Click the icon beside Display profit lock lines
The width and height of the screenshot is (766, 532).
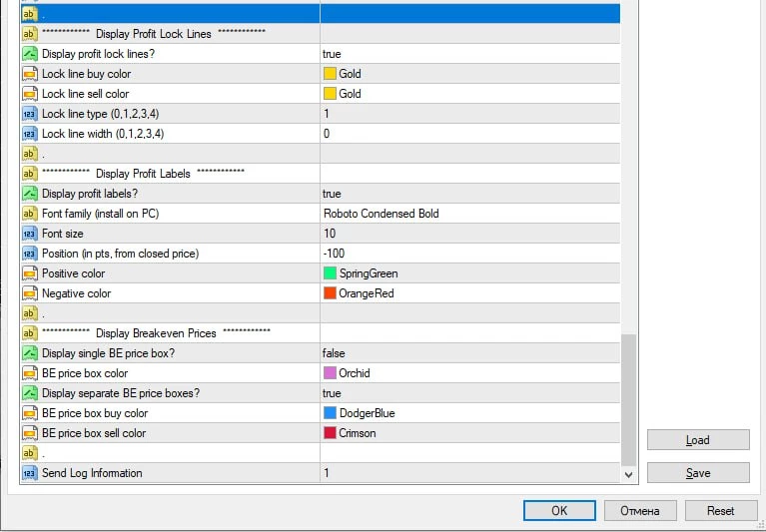pyautogui.click(x=30, y=54)
